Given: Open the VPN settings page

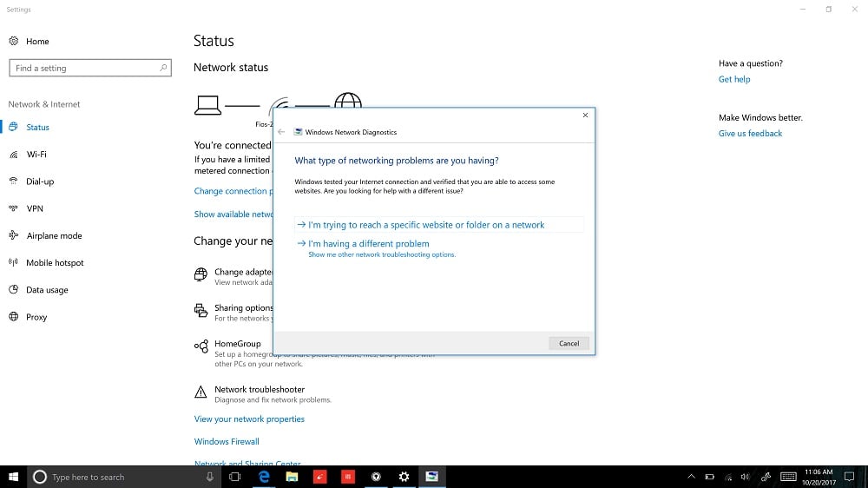Looking at the screenshot, I should click(35, 209).
